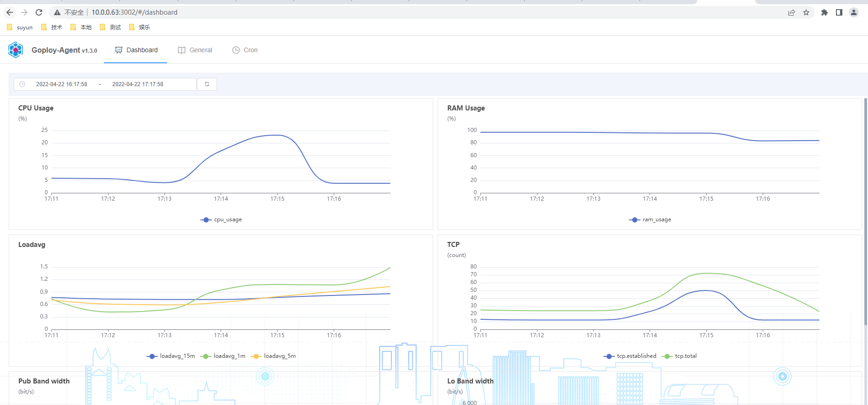The image size is (868, 405).
Task: Click the Pub Band width heading
Action: click(x=44, y=381)
